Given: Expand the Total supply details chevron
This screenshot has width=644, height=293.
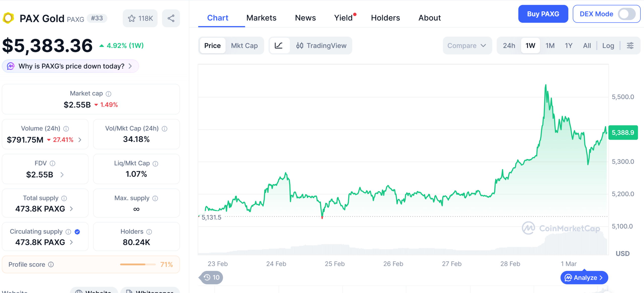Looking at the screenshot, I should pyautogui.click(x=72, y=209).
